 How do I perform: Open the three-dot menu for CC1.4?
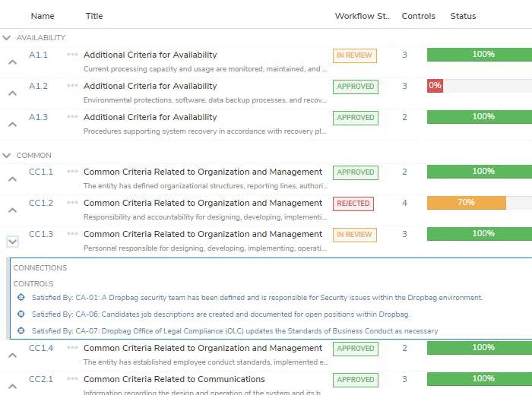(72, 348)
